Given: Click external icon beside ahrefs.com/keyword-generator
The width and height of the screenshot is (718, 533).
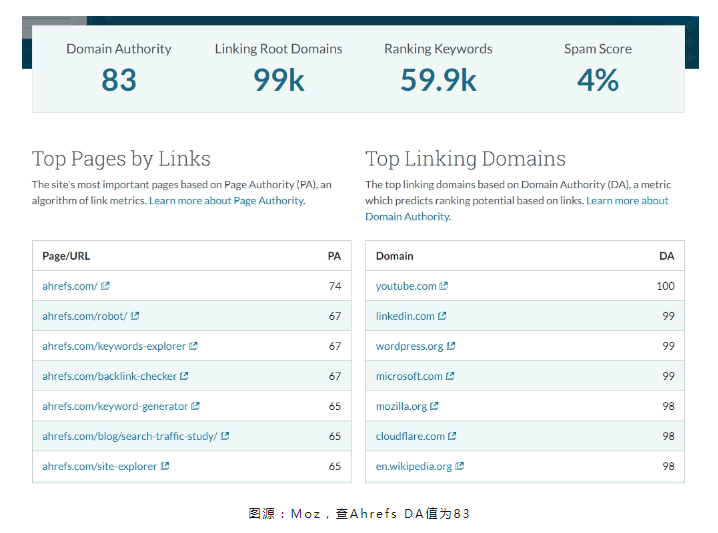Looking at the screenshot, I should click(196, 406).
